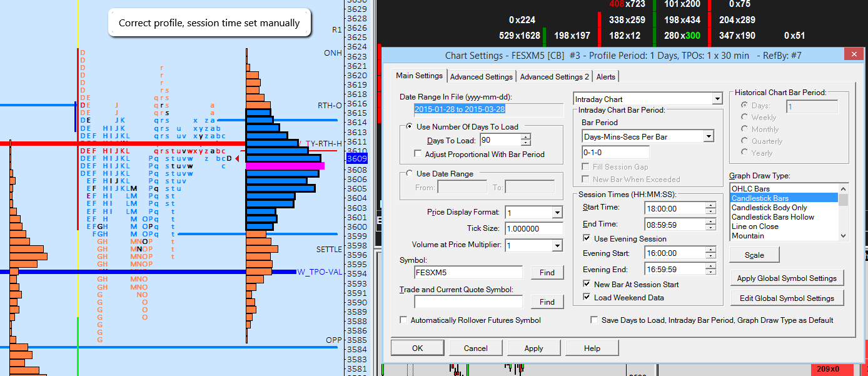Enable Adjust Proportional With Bar Period

tap(418, 154)
